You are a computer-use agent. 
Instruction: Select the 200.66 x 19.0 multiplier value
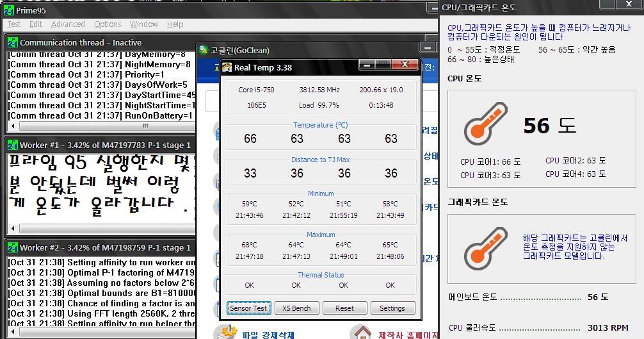(382, 90)
